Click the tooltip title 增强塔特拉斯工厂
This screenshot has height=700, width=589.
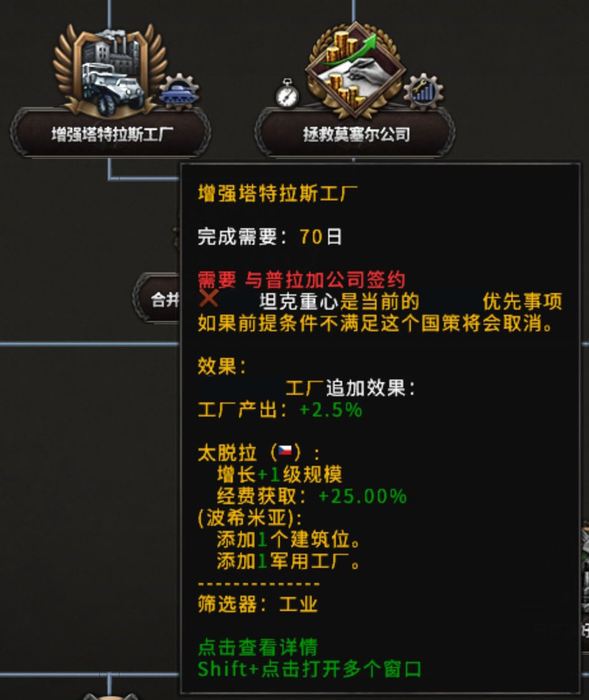tap(278, 194)
